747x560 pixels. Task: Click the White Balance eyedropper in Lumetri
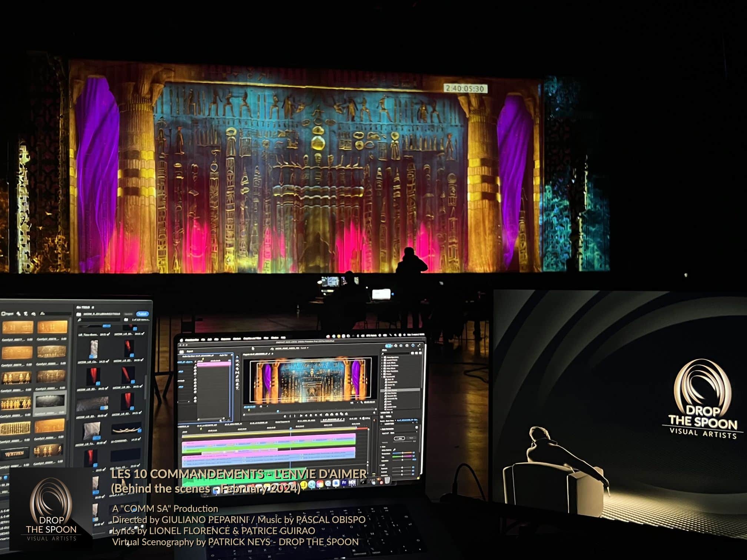point(394,450)
